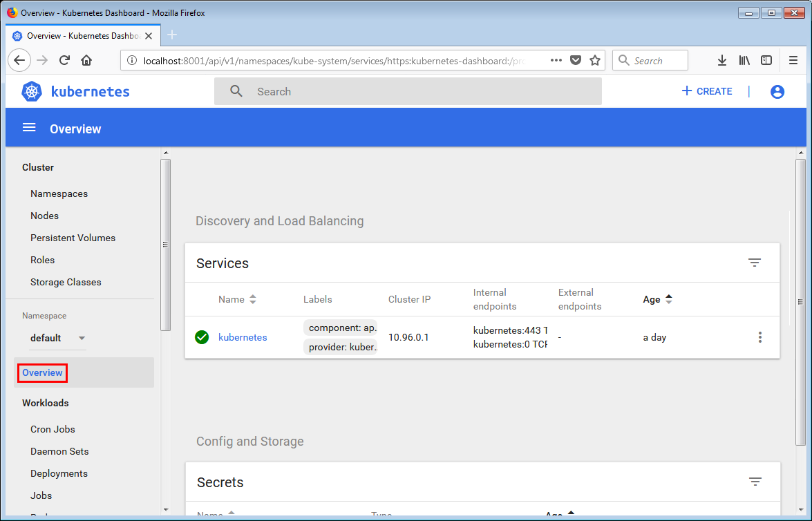Click the magnifier icon in dashboard search
The height and width of the screenshot is (521, 812).
[236, 91]
